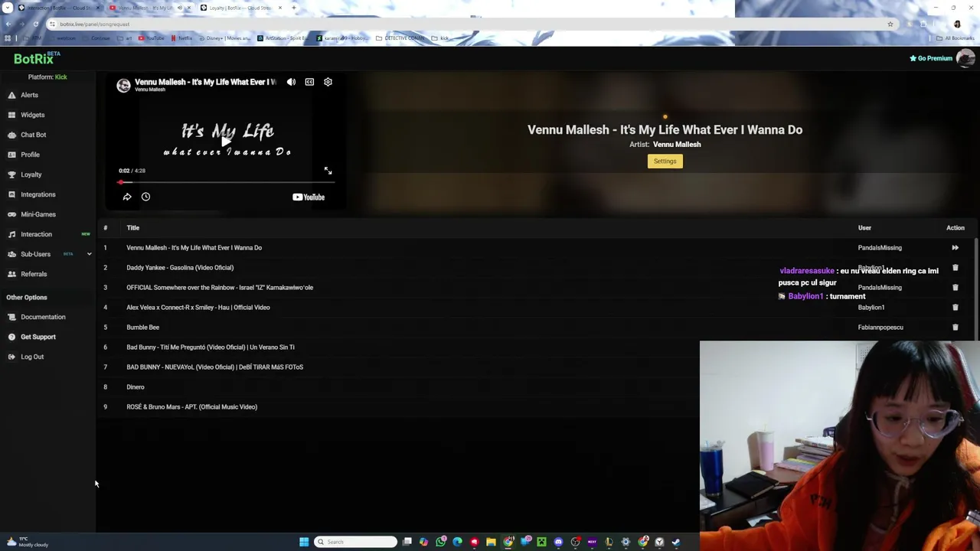The height and width of the screenshot is (551, 980).
Task: Seek on the video progress bar
Action: click(226, 182)
